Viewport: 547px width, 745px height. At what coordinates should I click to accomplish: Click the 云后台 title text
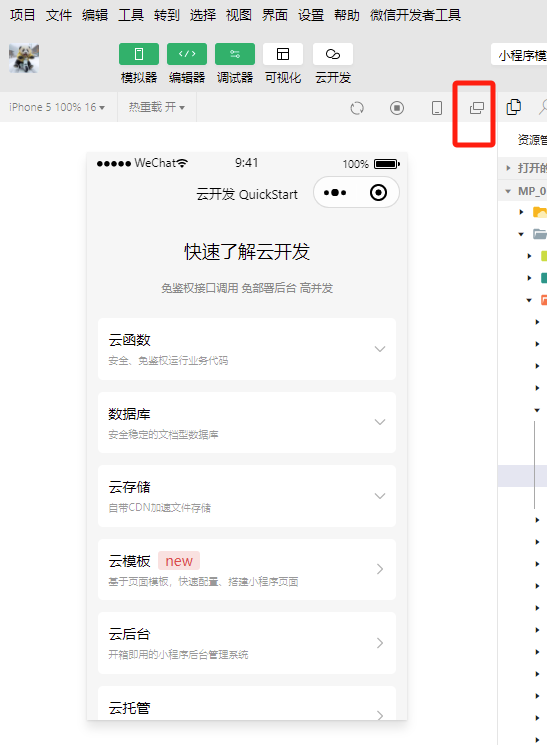129,634
